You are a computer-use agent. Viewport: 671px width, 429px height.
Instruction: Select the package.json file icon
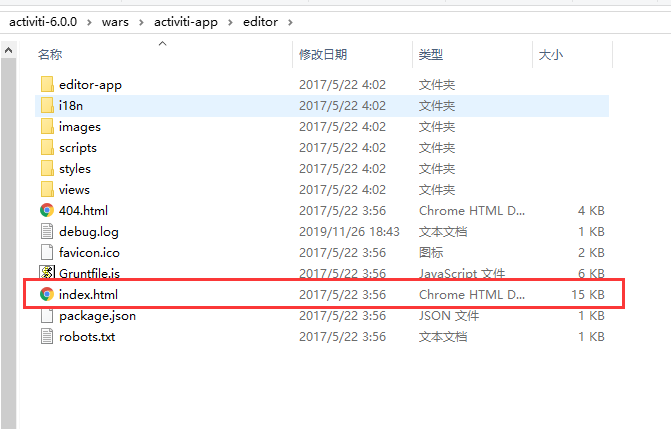(x=47, y=316)
